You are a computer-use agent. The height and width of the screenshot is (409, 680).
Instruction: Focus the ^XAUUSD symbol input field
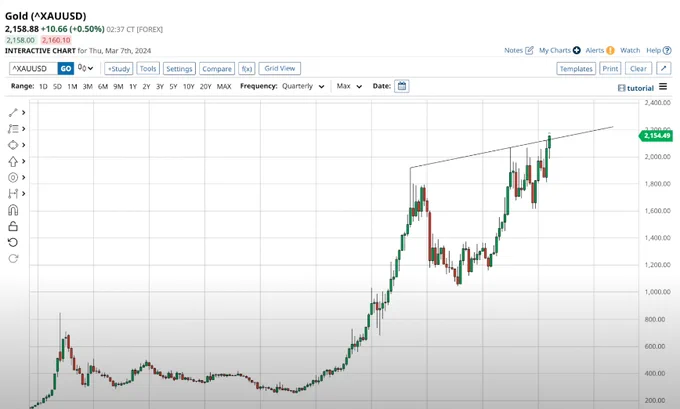[33, 69]
